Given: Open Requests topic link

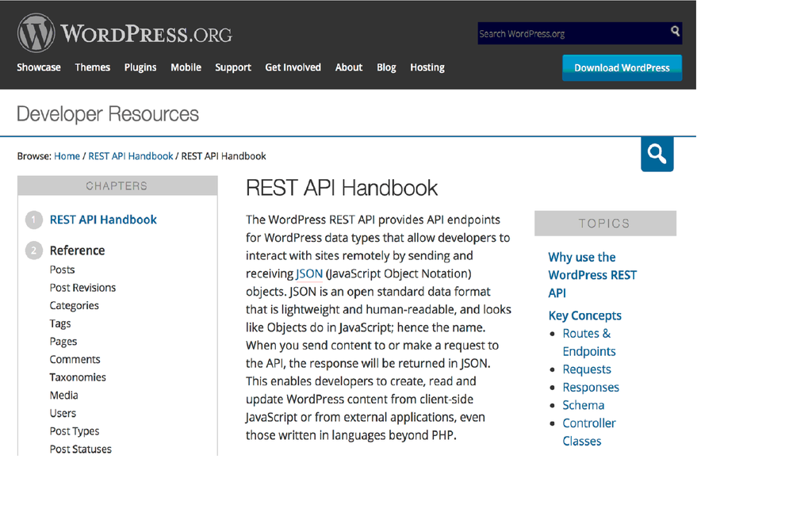Looking at the screenshot, I should click(587, 369).
